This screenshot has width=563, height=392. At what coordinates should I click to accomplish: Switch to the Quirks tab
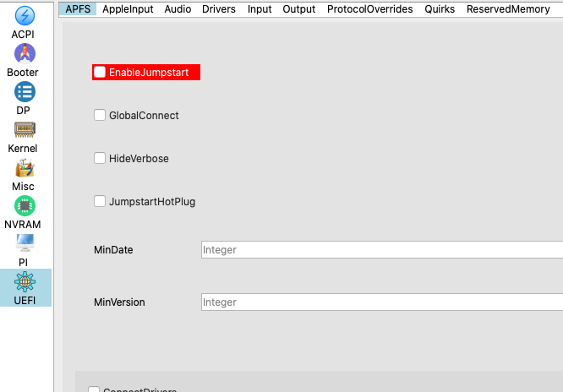440,9
